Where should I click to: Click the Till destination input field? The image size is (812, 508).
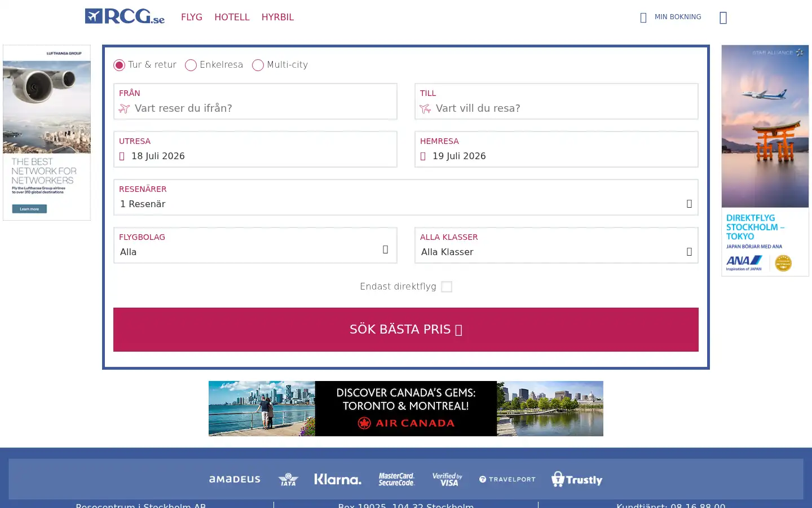point(557,102)
